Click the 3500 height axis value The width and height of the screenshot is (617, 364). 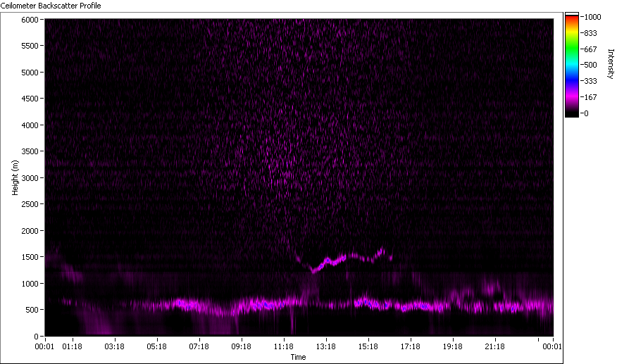(x=30, y=151)
